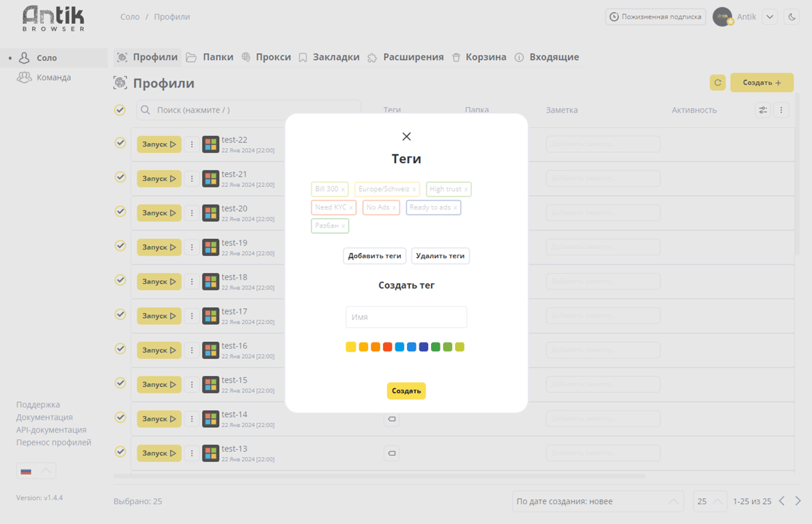Click the refresh profiles icon button

coord(718,83)
